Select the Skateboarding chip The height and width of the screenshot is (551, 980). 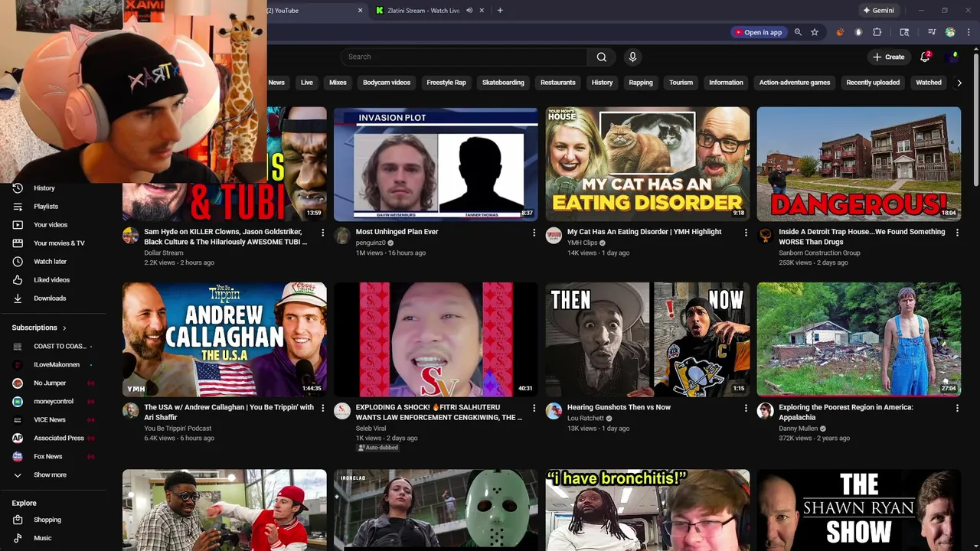[503, 83]
